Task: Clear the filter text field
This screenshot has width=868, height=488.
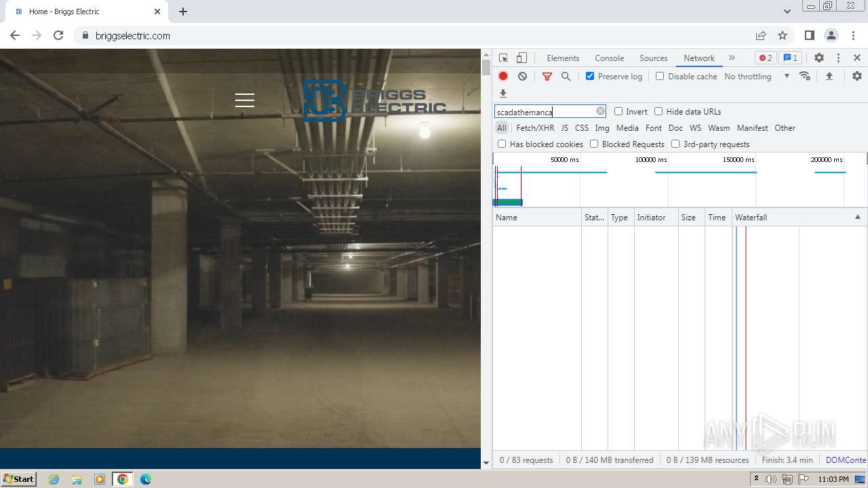Action: pos(600,111)
